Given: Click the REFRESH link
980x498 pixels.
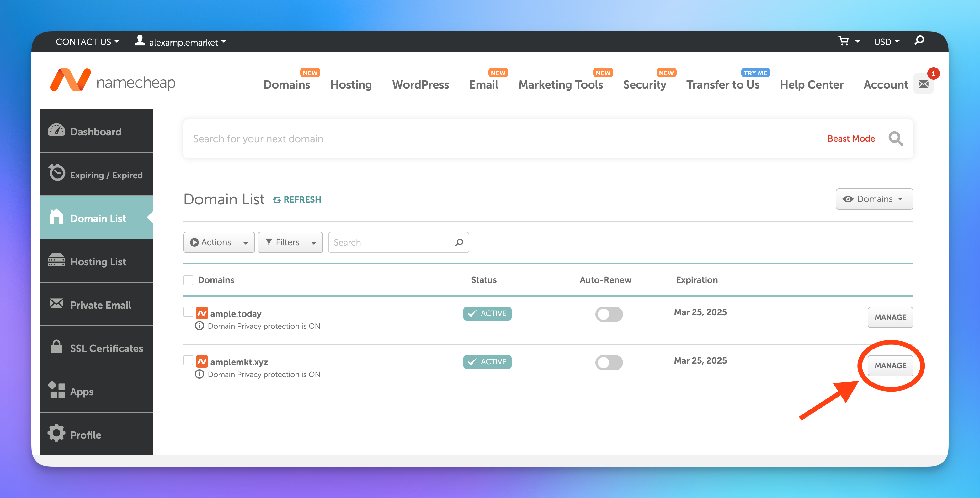Looking at the screenshot, I should [297, 199].
